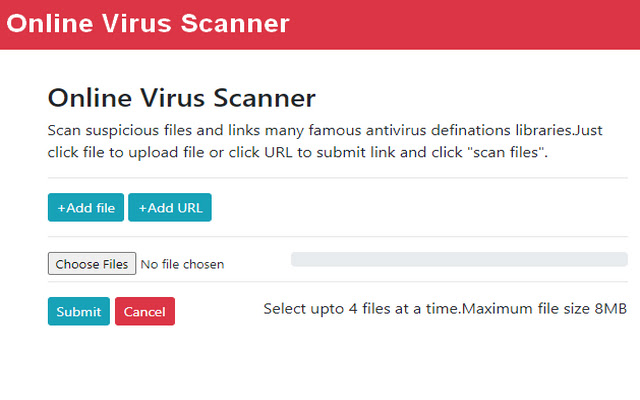
Task: Click "Select upto 4 files" note
Action: click(360, 309)
